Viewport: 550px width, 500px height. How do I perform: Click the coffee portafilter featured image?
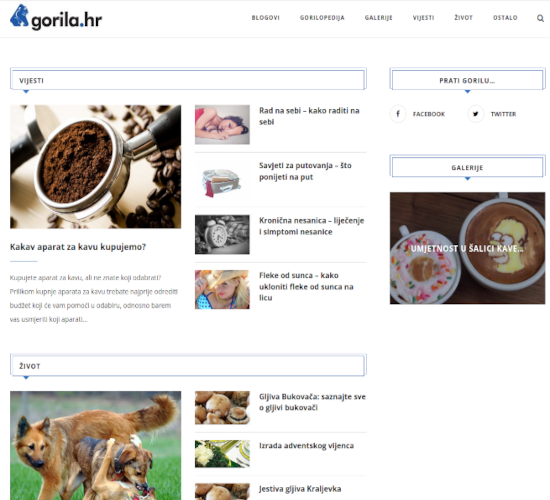tap(95, 167)
